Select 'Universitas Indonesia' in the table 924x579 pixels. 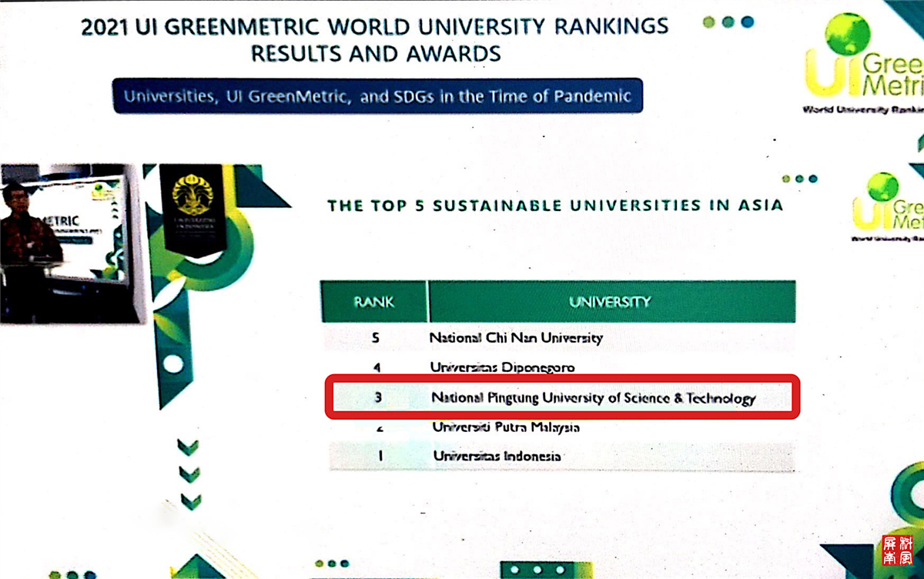[x=497, y=457]
